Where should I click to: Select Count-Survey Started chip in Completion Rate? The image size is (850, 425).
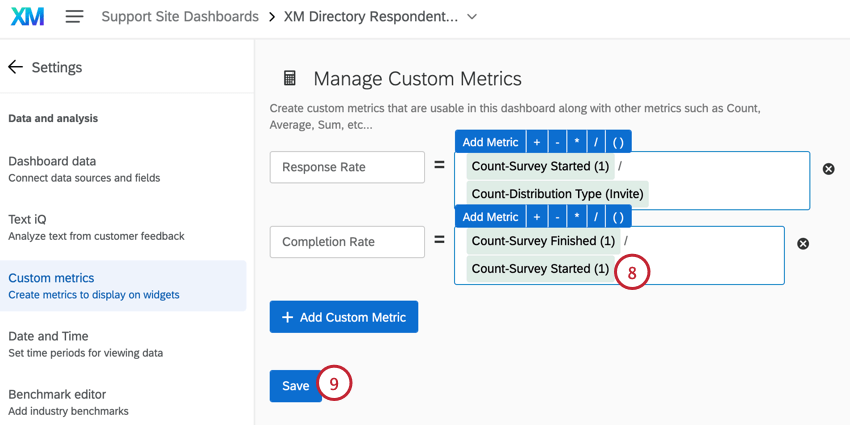click(x=540, y=269)
